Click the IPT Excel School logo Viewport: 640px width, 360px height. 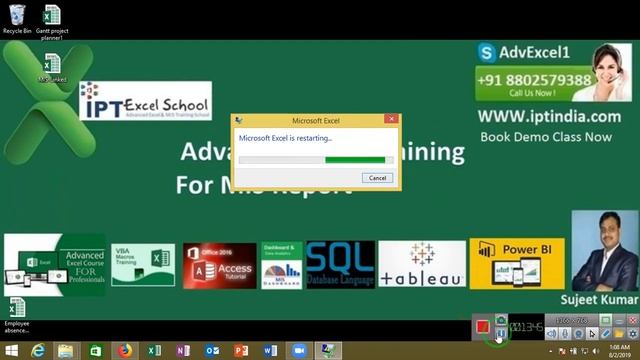click(x=146, y=101)
